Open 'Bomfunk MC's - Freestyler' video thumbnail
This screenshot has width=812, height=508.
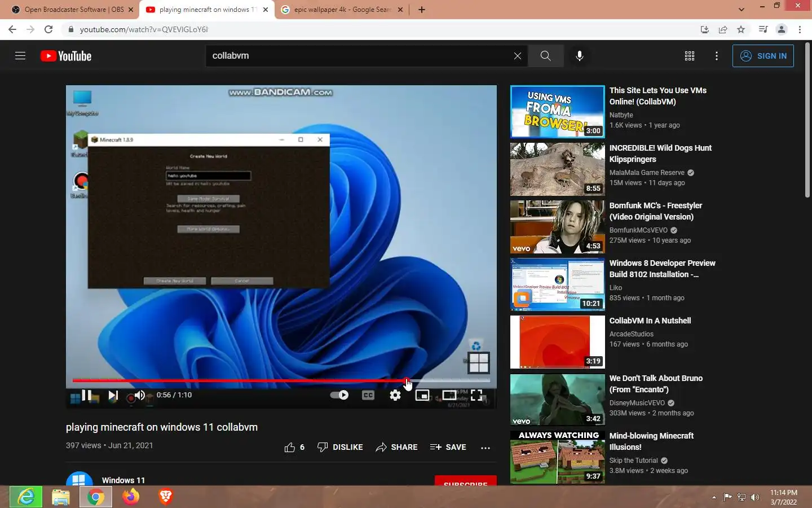pos(557,227)
